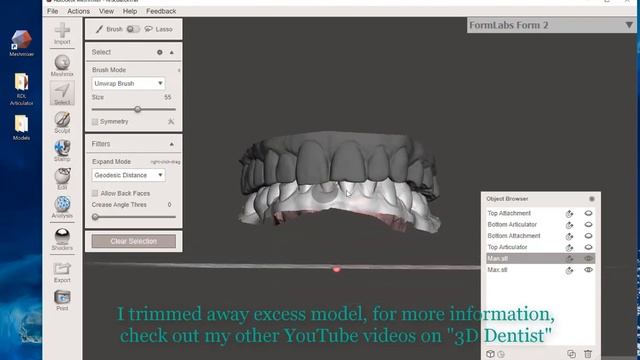Hide the Max.stl object
This screenshot has width=640, height=360.
[588, 270]
